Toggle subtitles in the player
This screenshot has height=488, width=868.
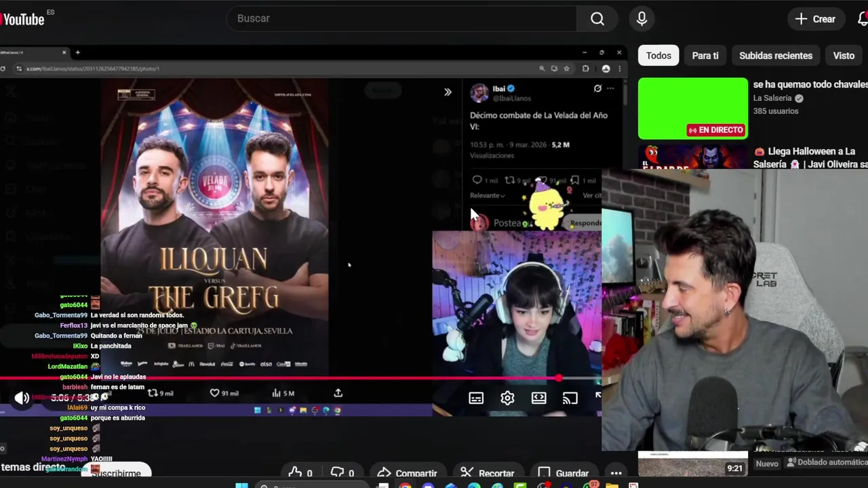pos(476,398)
